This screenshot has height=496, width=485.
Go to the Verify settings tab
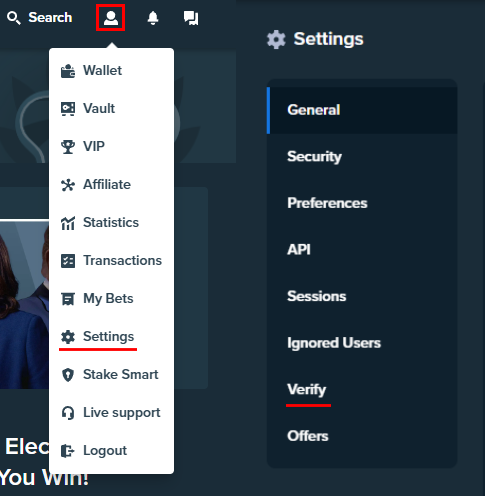[x=362, y=390]
